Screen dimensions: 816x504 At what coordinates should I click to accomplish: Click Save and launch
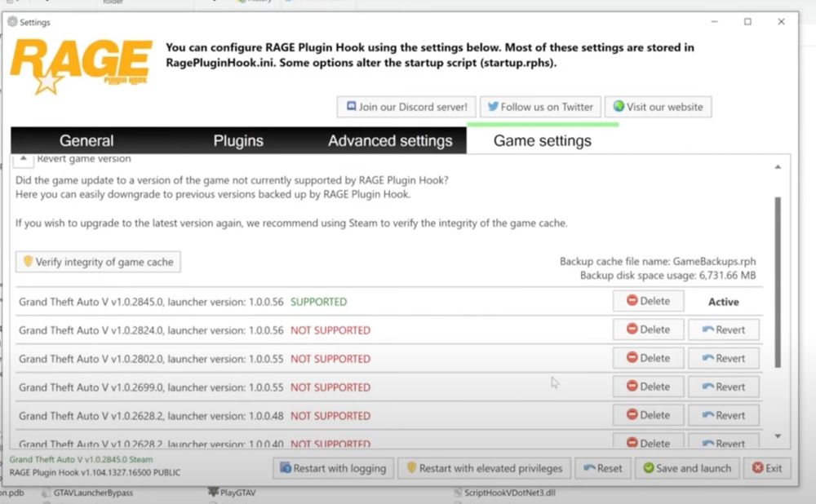[x=687, y=468]
